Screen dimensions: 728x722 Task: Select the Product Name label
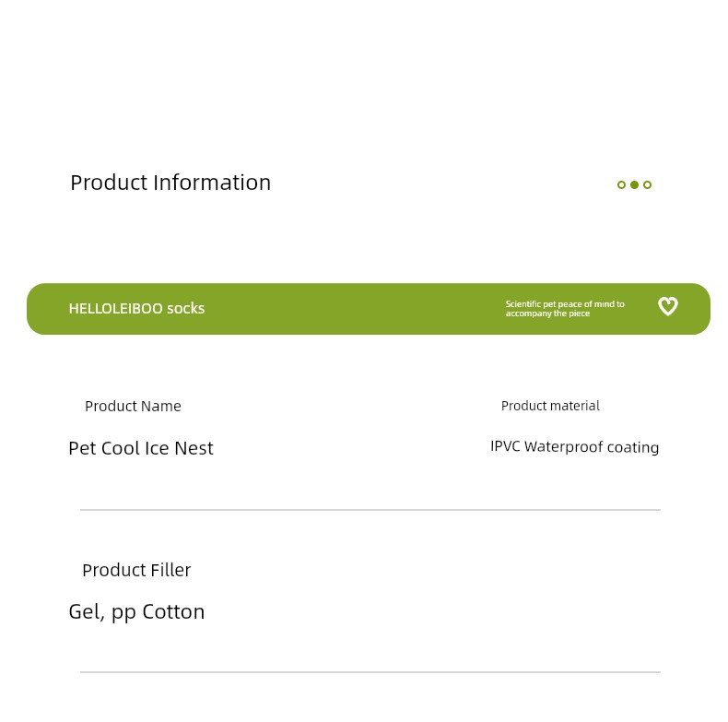(x=133, y=406)
